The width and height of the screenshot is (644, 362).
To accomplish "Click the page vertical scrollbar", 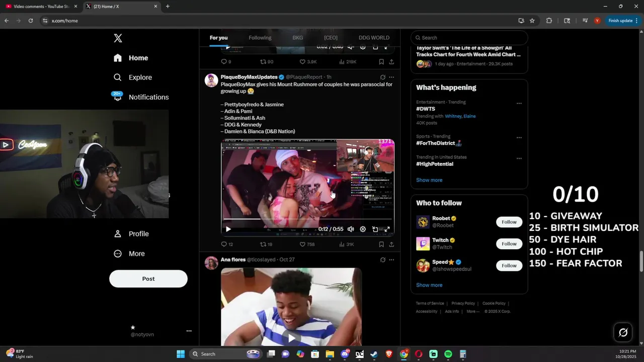I will (641, 261).
